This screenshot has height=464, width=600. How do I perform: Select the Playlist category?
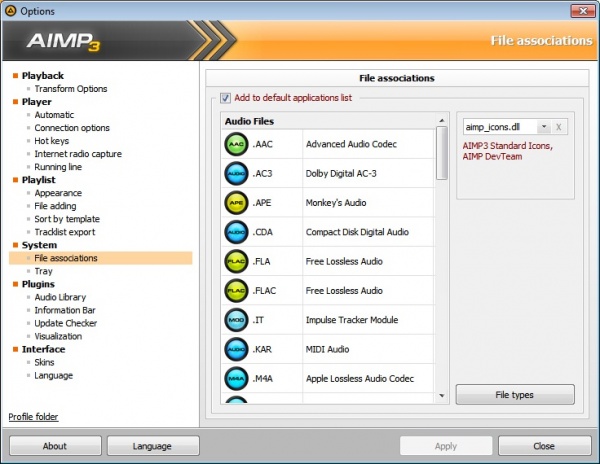[x=39, y=180]
